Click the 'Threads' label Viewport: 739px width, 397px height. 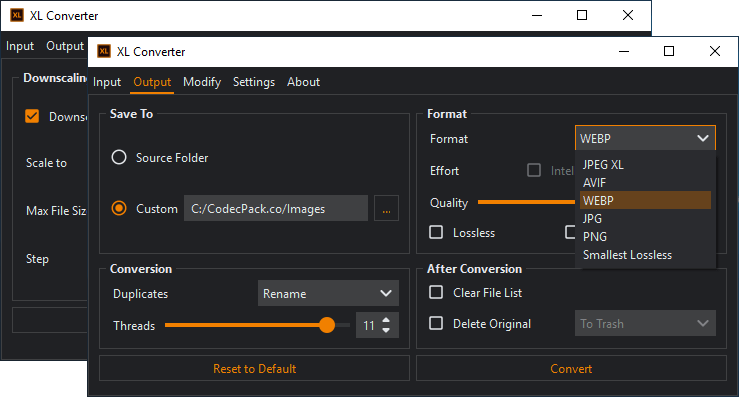click(134, 326)
